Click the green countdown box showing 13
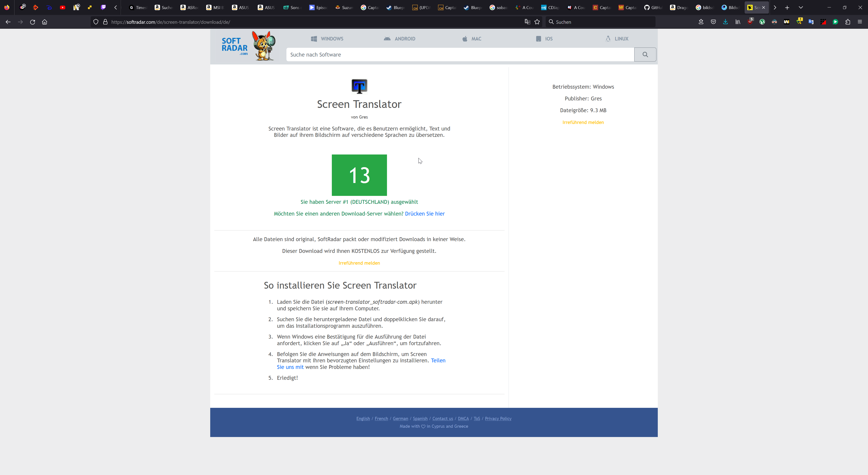The image size is (868, 475). click(x=359, y=175)
